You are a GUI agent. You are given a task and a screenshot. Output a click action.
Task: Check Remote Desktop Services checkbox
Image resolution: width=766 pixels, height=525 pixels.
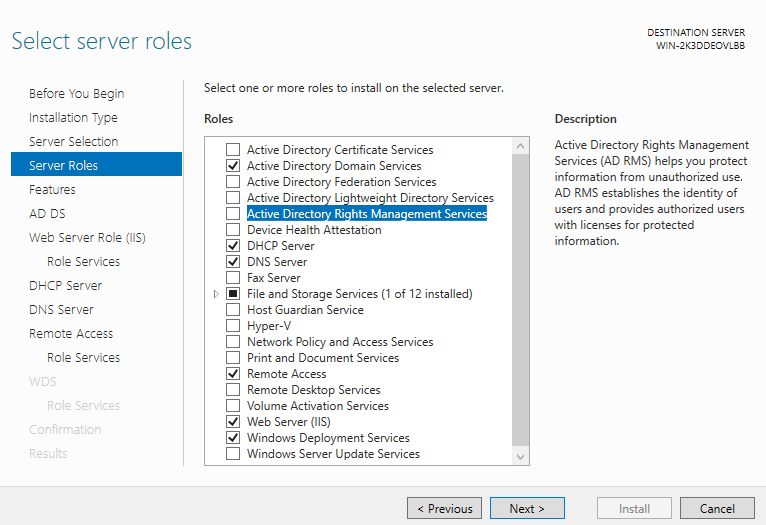(x=233, y=390)
